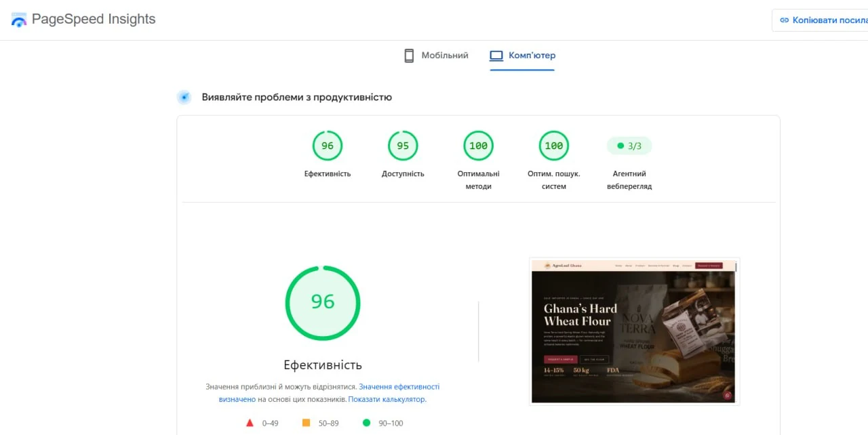Viewport: 868px width, 435px height.
Task: Click the blue performance issues icon
Action: 184,97
